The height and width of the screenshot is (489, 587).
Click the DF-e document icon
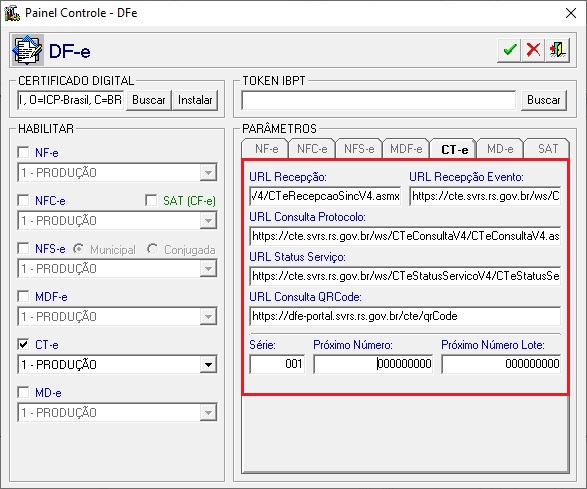(27, 50)
